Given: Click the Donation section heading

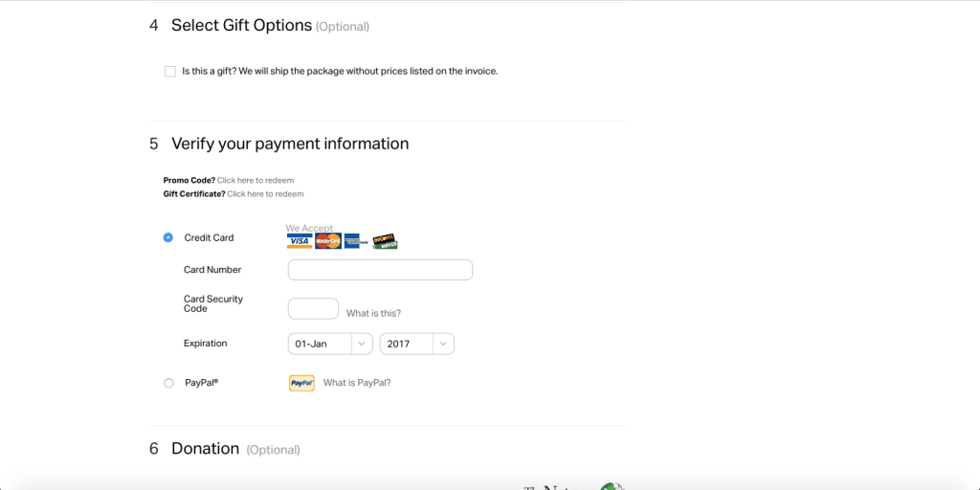Looking at the screenshot, I should point(205,448).
